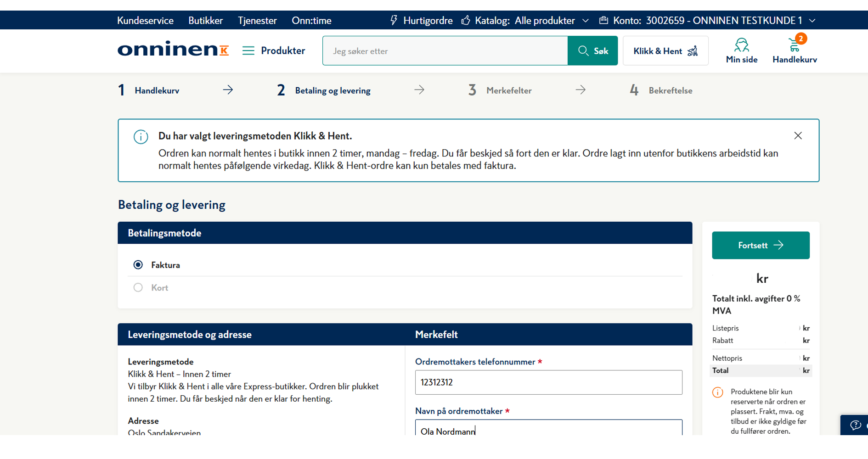Click the Rabatt row in summary
This screenshot has height=459, width=868.
tap(761, 341)
